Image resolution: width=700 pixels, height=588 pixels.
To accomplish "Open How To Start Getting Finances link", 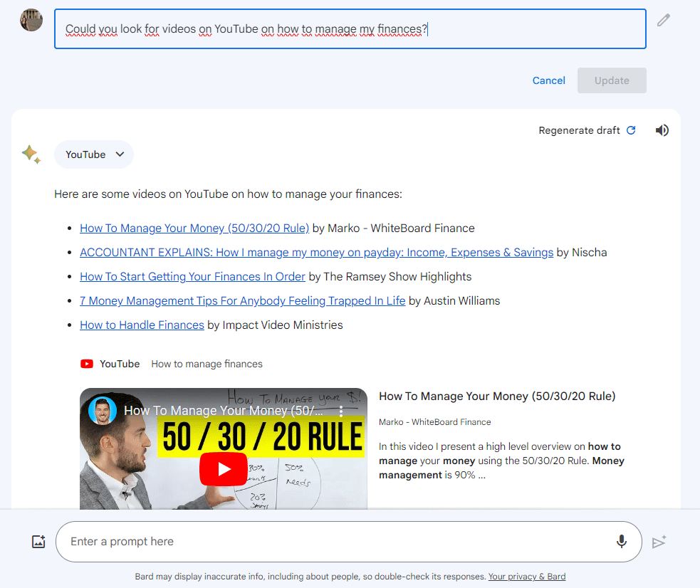I will coord(192,277).
